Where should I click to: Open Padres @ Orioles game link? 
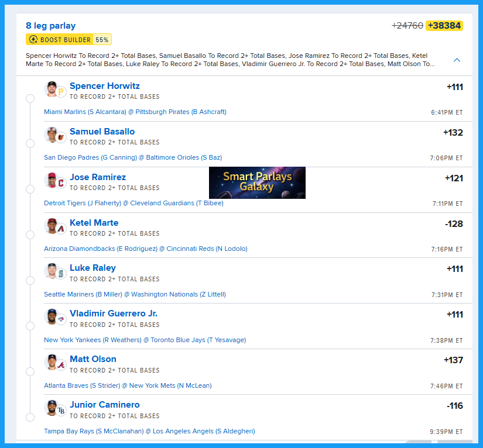[x=133, y=157]
